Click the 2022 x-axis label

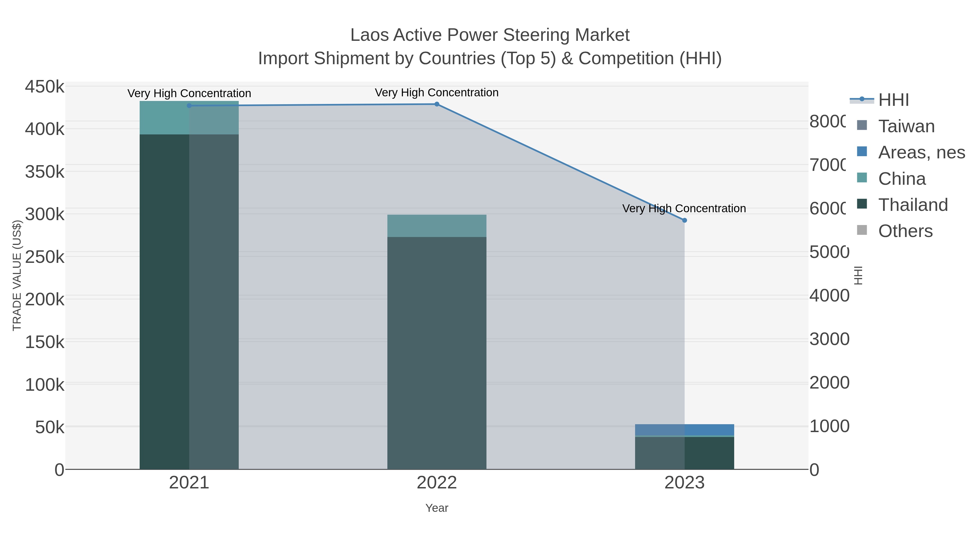[x=437, y=483]
